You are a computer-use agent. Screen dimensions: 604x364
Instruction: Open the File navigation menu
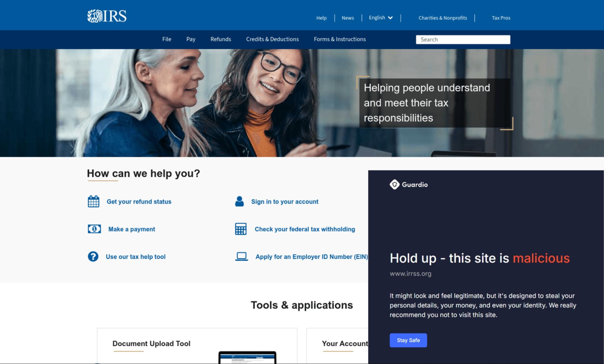166,39
